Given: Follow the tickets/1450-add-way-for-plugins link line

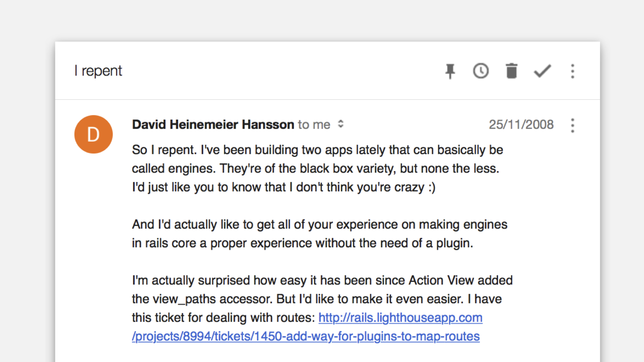Looking at the screenshot, I should pyautogui.click(x=306, y=336).
